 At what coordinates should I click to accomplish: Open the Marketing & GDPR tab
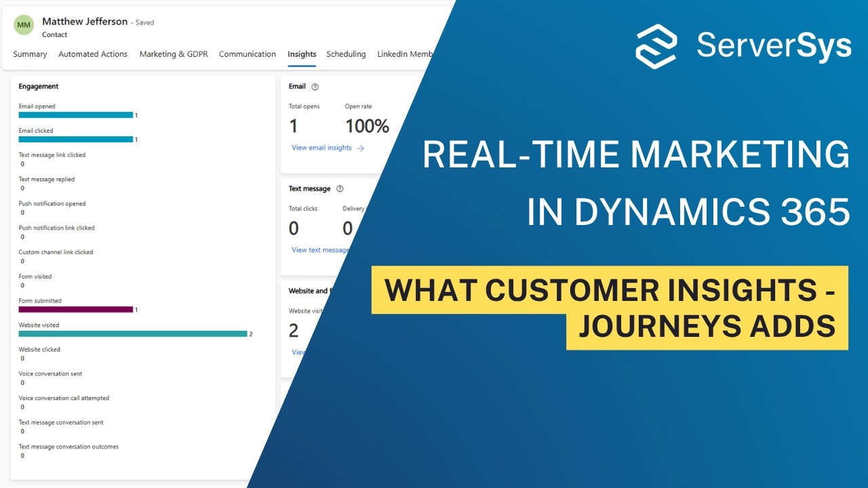pyautogui.click(x=173, y=54)
